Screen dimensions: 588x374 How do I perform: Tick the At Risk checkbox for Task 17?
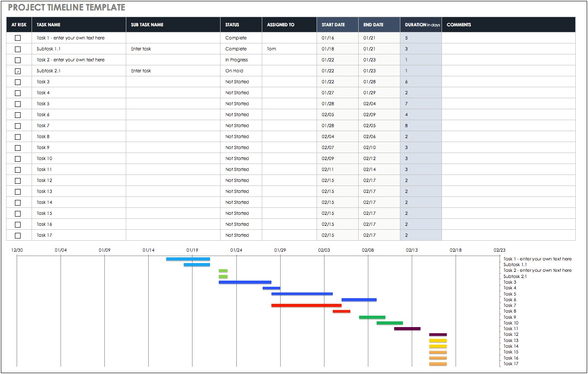18,235
